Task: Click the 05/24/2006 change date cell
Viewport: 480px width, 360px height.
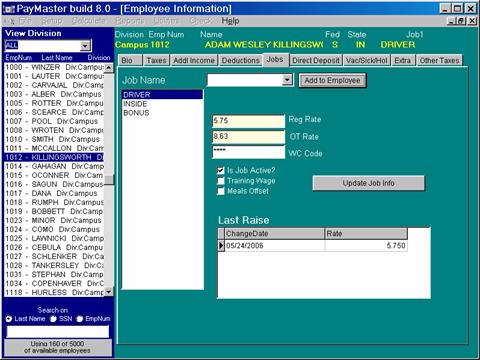Action: click(274, 246)
